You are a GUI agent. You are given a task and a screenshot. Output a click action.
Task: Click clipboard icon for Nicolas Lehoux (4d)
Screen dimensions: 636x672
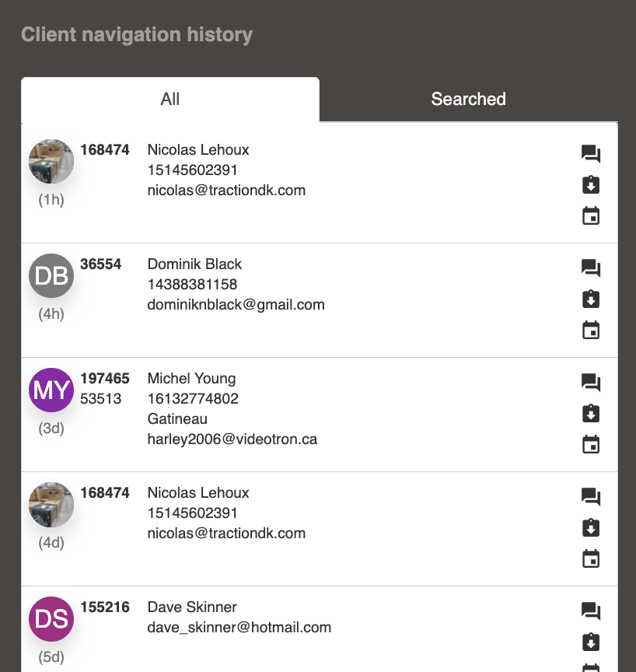[591, 528]
